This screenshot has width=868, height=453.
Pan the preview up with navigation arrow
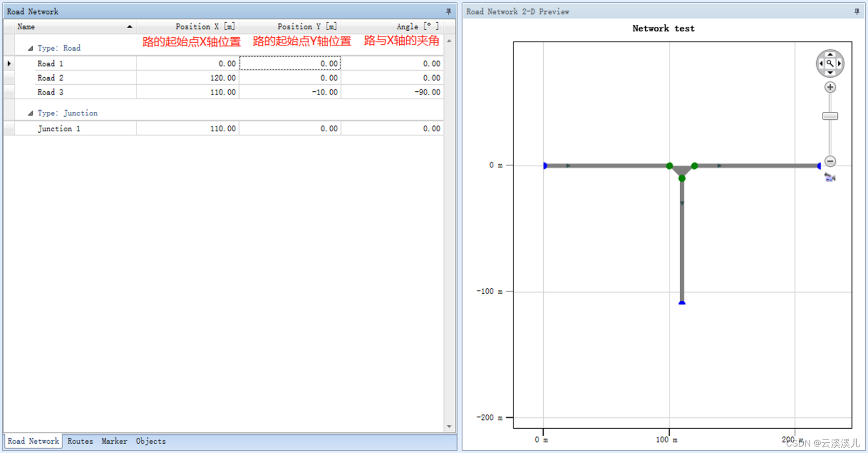tap(830, 54)
